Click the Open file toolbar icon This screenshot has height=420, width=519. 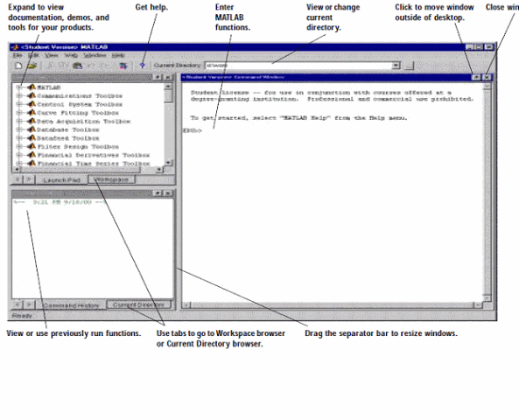tap(32, 66)
